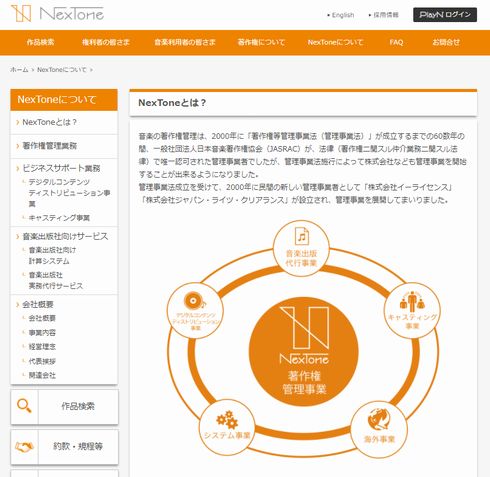Open キャスティング事業 sidebar sub-item

[59, 218]
